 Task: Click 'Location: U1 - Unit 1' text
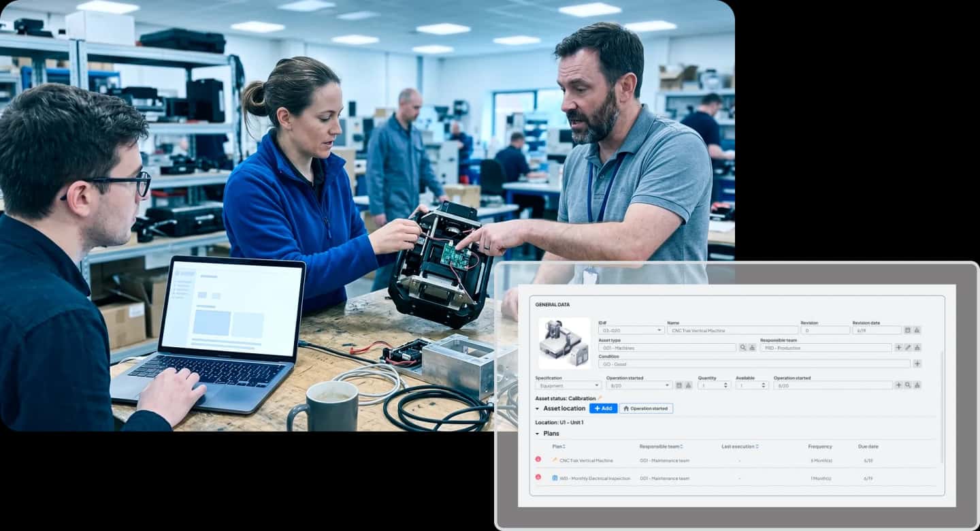[x=559, y=423]
